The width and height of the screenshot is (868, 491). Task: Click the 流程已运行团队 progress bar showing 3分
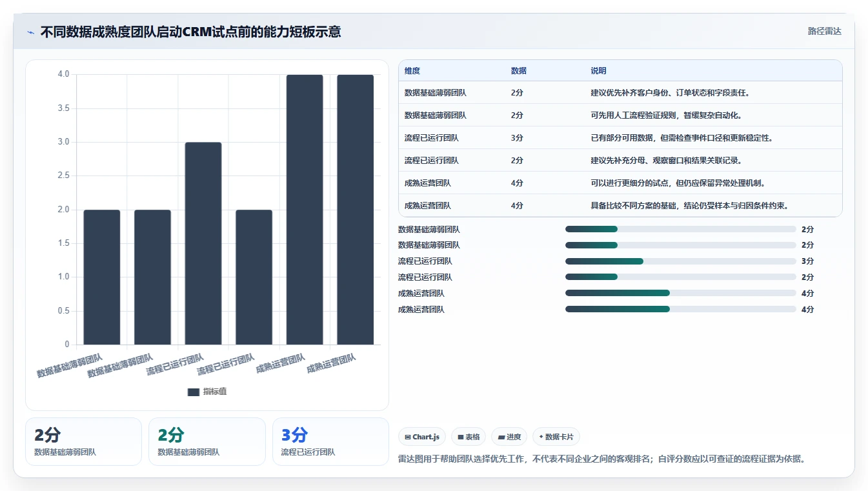[681, 261]
